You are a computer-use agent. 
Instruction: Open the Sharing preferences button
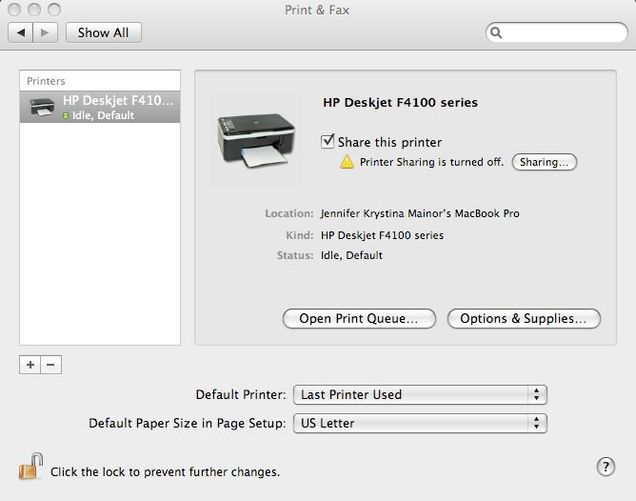[x=544, y=162]
